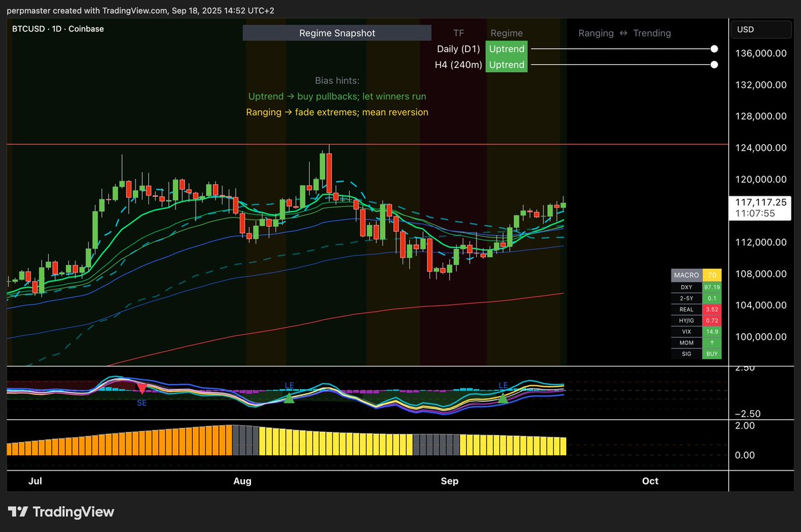Click the 'Bias hints:' text

click(337, 80)
